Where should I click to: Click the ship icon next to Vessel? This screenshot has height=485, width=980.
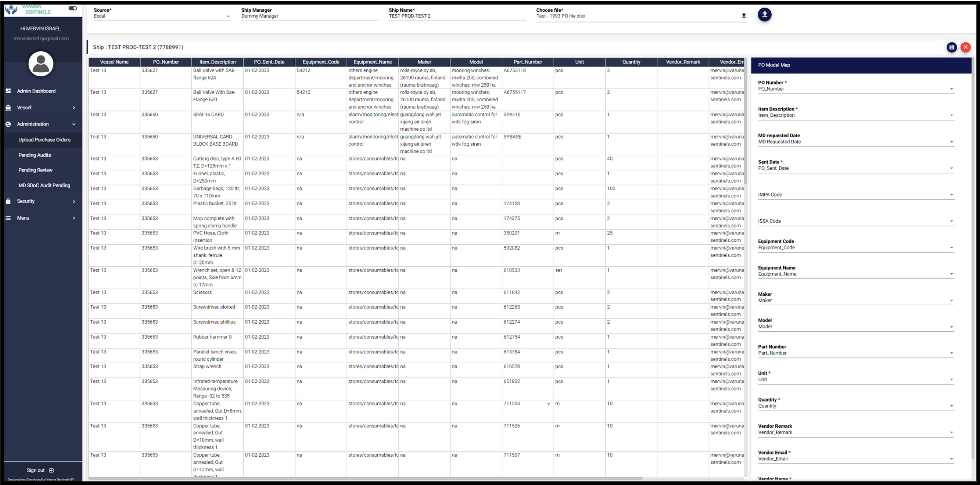click(8, 108)
